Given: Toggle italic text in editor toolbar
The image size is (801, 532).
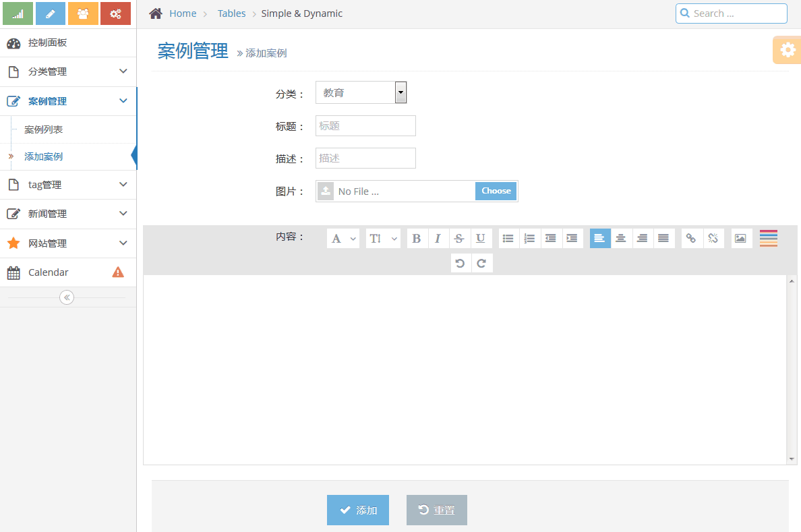Looking at the screenshot, I should point(438,238).
